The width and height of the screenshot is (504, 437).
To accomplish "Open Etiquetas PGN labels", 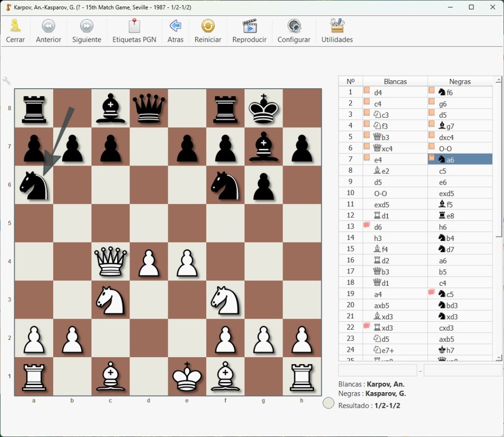I will point(134,31).
